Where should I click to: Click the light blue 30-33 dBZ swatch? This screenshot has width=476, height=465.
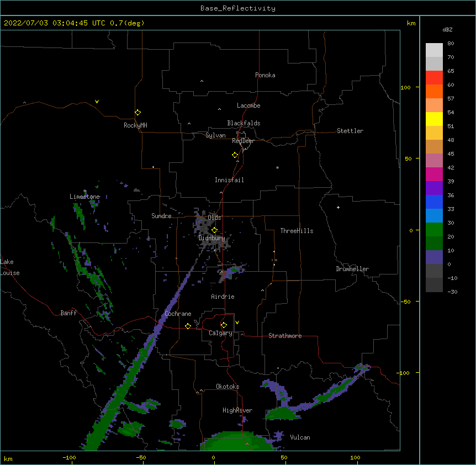(434, 216)
